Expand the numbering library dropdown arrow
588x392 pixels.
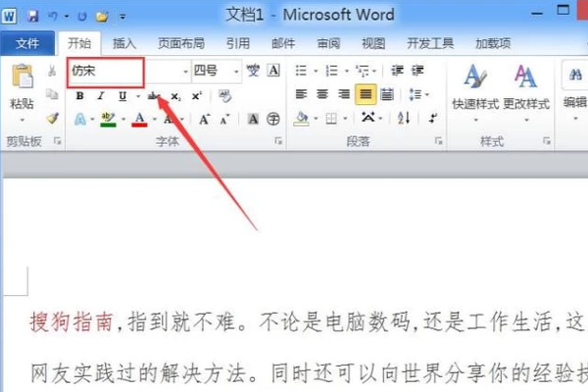(347, 71)
